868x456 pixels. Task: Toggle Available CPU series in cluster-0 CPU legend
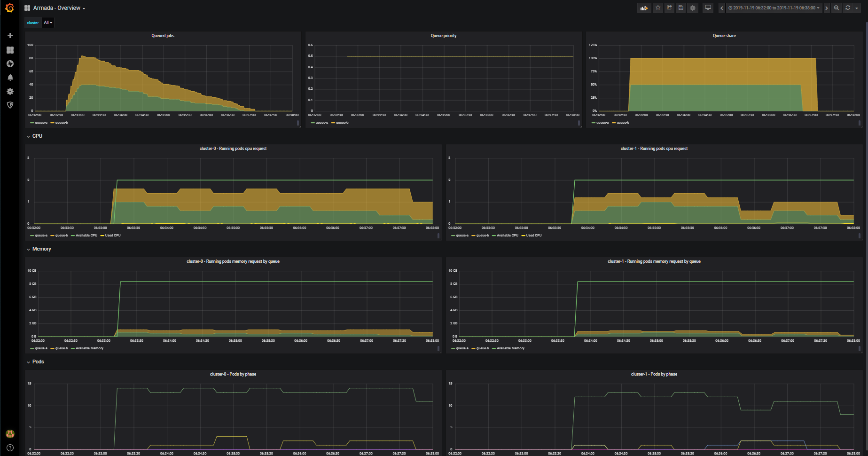point(86,236)
